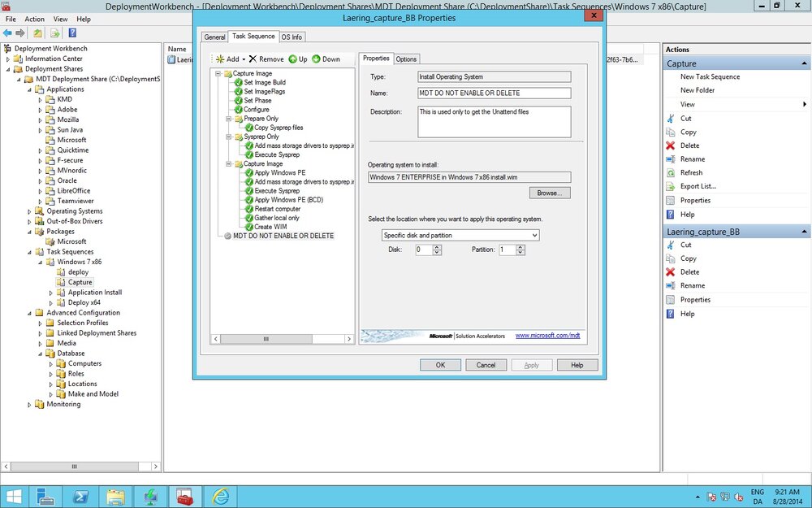Click the Browse button
Image resolution: width=812 pixels, height=508 pixels.
pyautogui.click(x=550, y=193)
